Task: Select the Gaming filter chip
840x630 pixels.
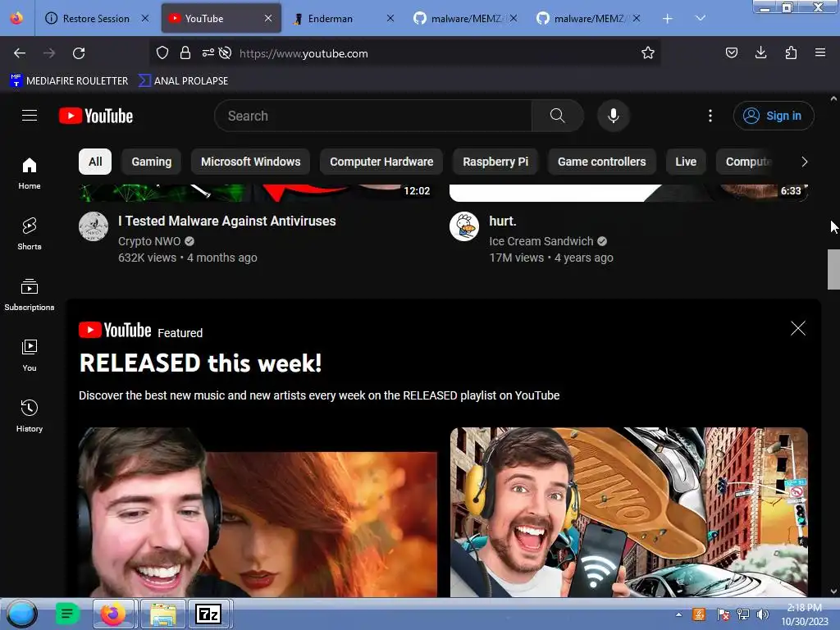Action: click(x=152, y=162)
